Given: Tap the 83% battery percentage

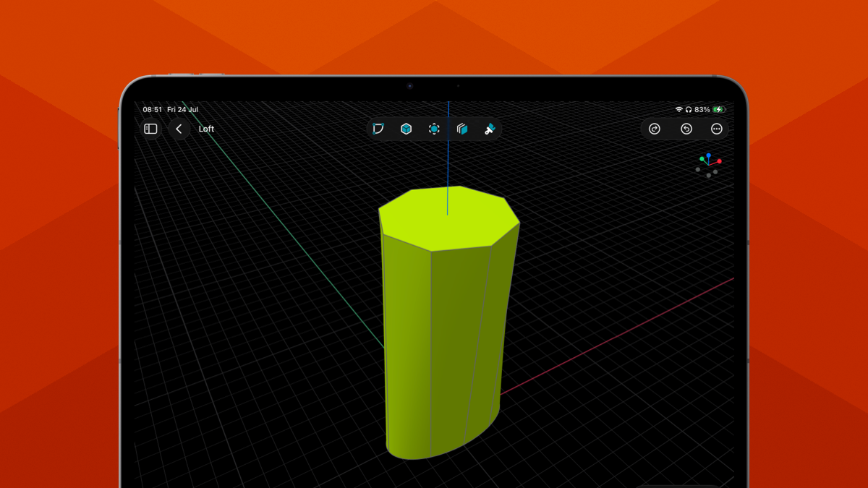Looking at the screenshot, I should [x=702, y=110].
